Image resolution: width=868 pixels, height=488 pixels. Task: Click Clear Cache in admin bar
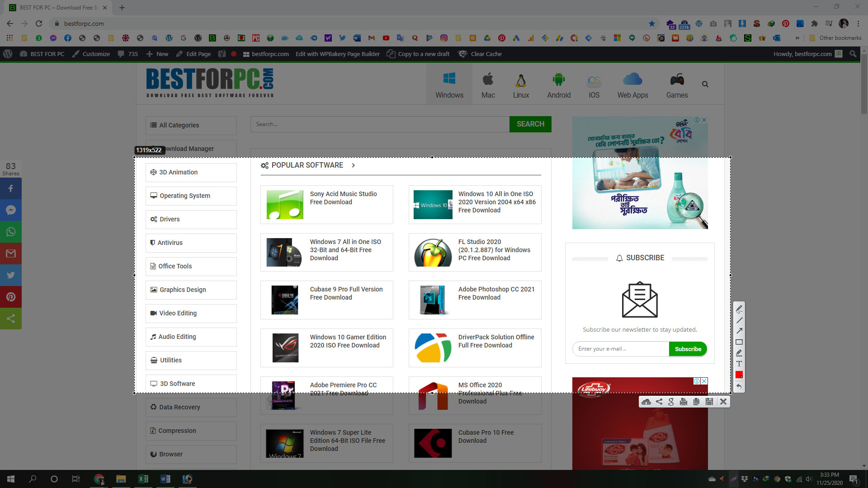click(x=480, y=54)
